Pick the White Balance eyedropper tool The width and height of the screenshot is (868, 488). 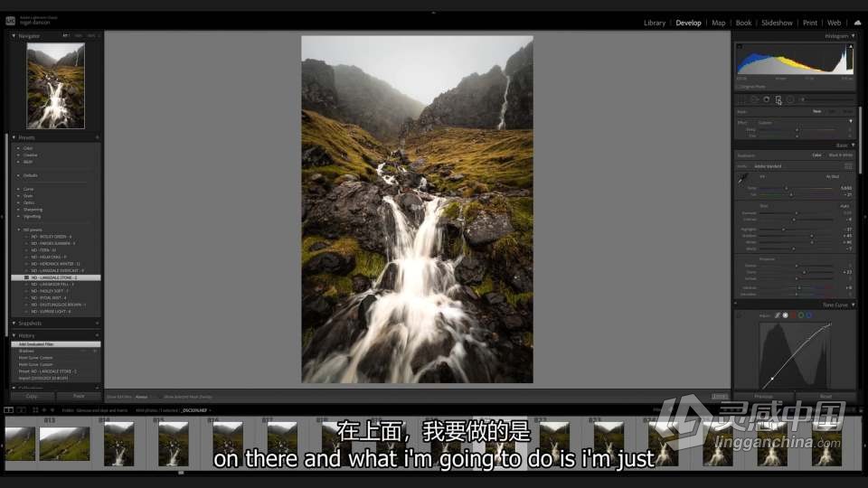coord(742,179)
